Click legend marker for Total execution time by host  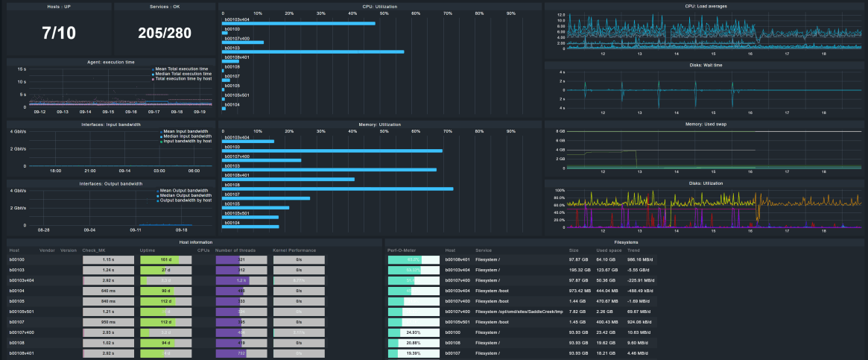153,78
